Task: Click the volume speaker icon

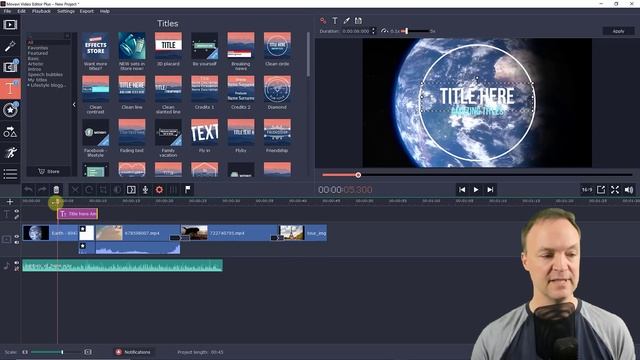Action: 629,190
